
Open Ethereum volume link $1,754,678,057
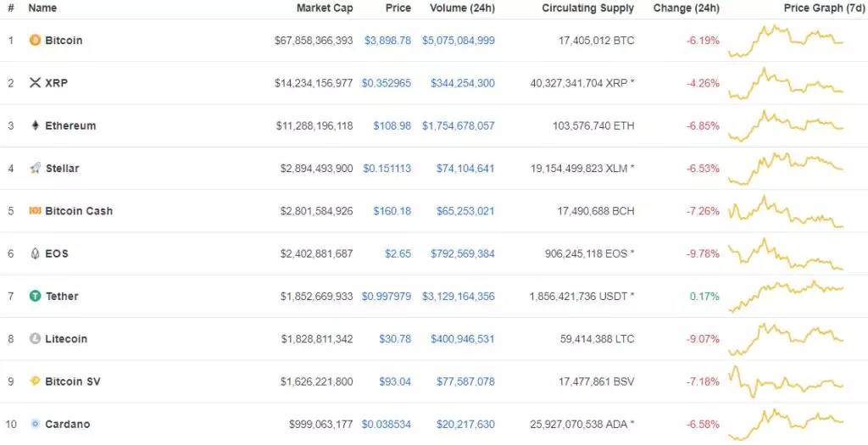[459, 125]
